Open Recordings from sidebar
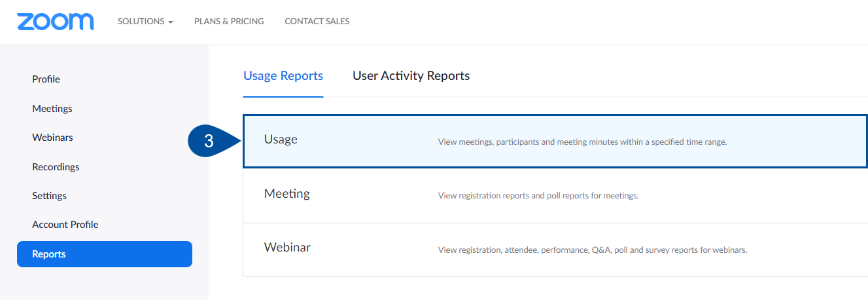The width and height of the screenshot is (868, 300). click(x=56, y=166)
